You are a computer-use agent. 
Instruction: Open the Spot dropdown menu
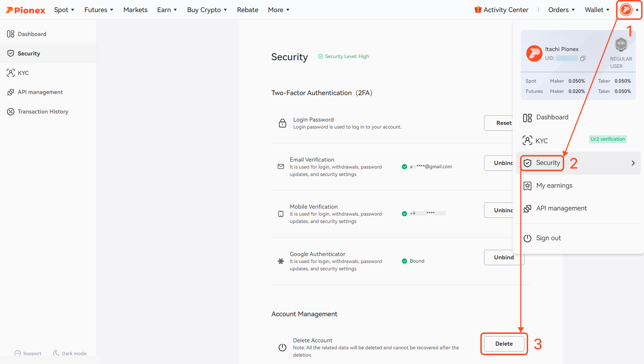pos(64,10)
